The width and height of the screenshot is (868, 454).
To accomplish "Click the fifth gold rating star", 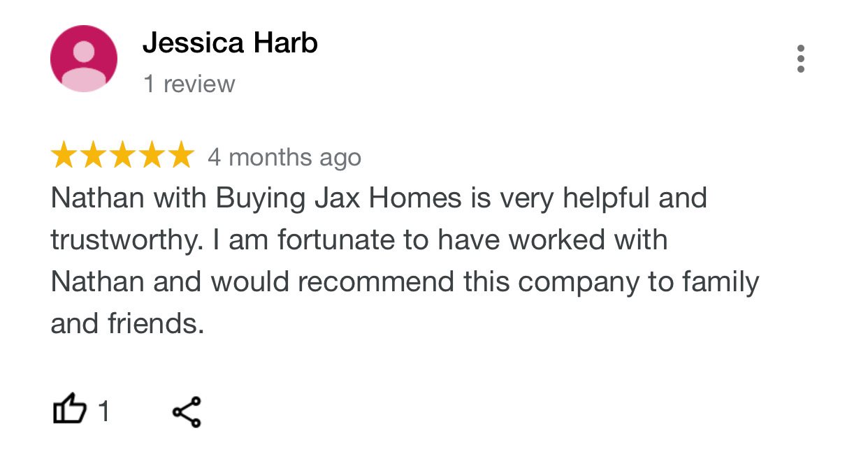I will pos(180,155).
